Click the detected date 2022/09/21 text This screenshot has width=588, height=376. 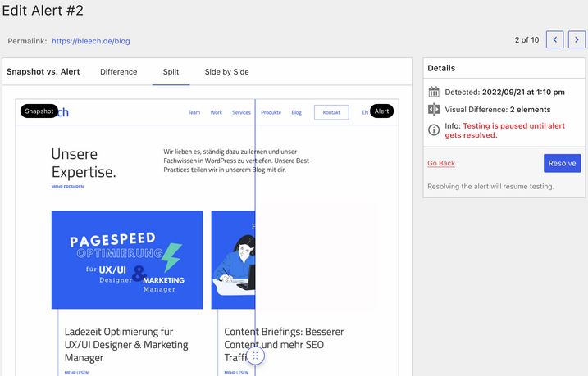(523, 92)
